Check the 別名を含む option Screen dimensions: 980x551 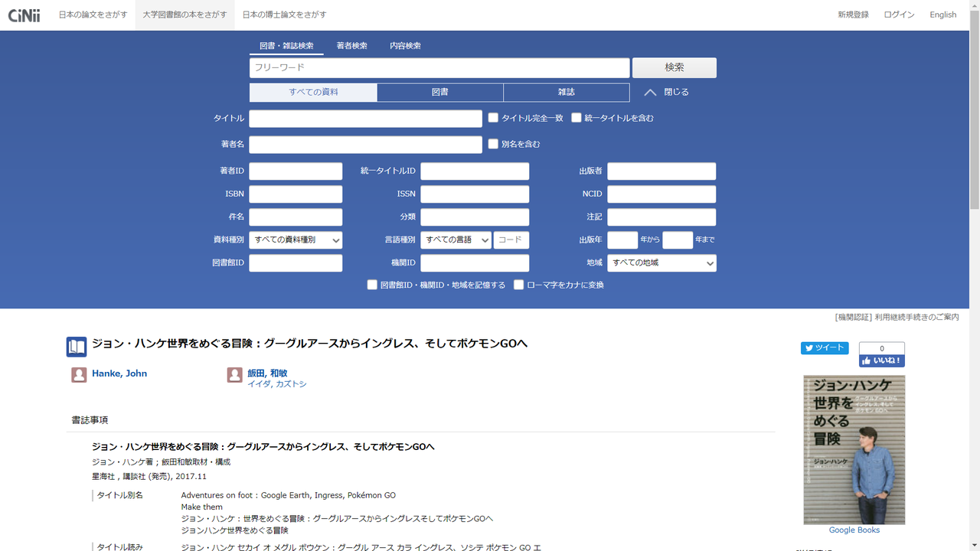[x=494, y=144]
